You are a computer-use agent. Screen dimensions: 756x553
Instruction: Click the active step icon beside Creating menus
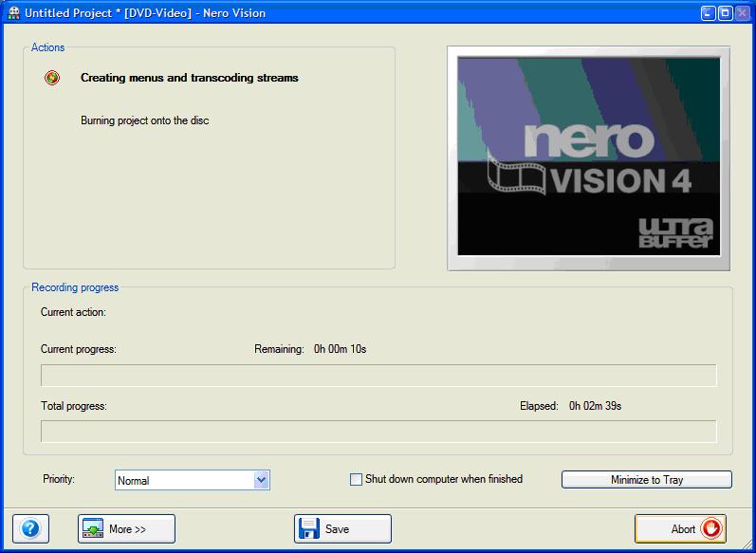[x=52, y=78]
